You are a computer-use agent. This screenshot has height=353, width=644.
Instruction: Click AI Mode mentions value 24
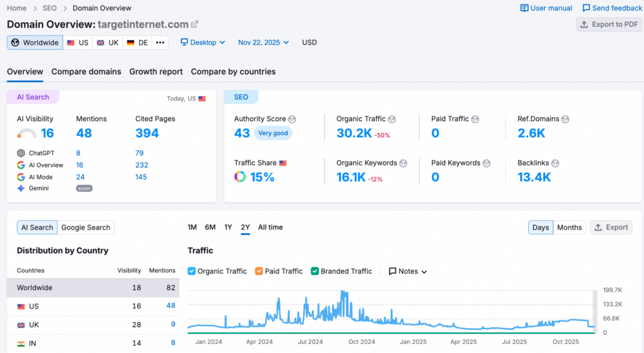tap(80, 177)
